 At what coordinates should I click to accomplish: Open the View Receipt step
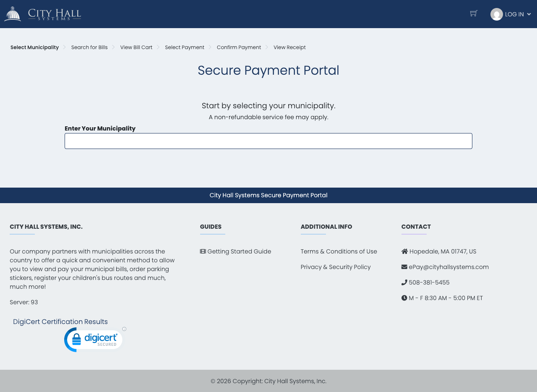pyautogui.click(x=289, y=47)
